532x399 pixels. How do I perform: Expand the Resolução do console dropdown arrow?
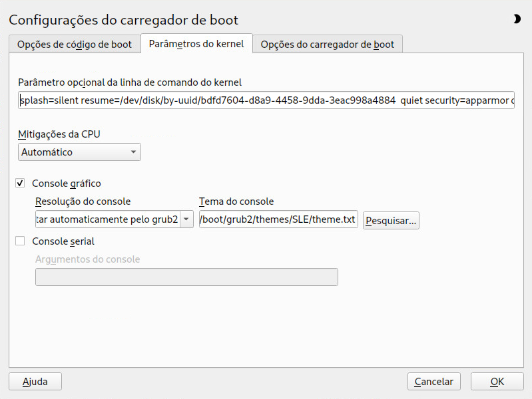pyautogui.click(x=186, y=219)
